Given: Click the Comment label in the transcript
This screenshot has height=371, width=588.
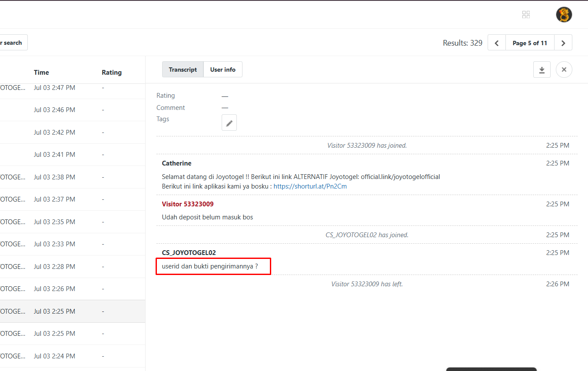Looking at the screenshot, I should 171,108.
